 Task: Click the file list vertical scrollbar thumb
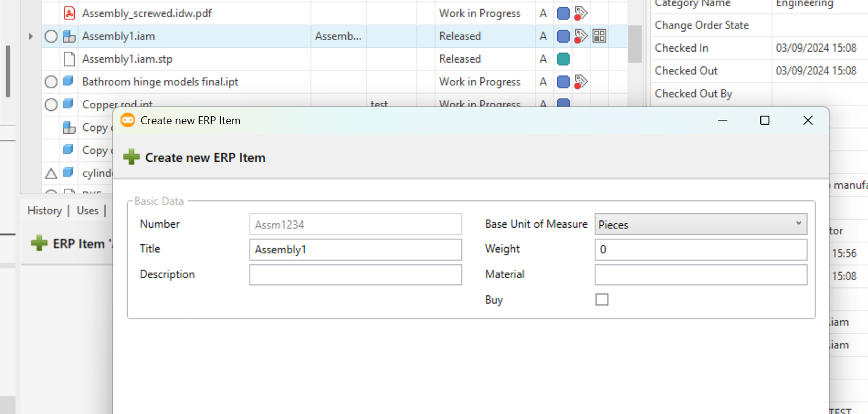coord(635,43)
